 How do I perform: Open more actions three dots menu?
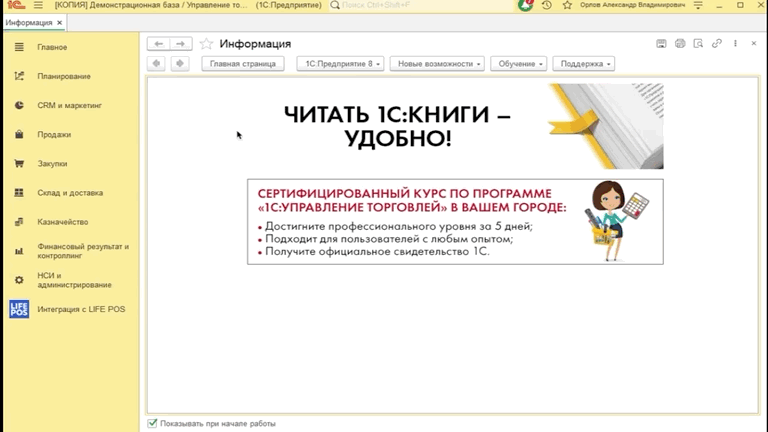click(x=735, y=44)
